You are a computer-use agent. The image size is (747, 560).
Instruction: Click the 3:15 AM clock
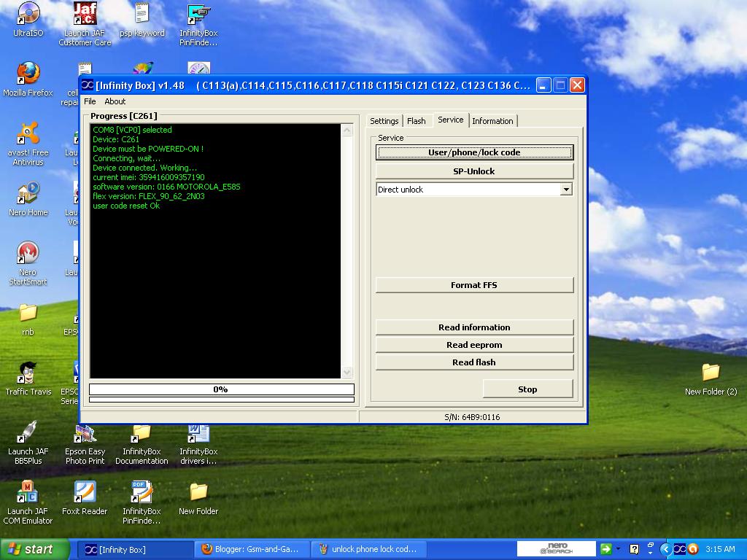[x=720, y=549]
